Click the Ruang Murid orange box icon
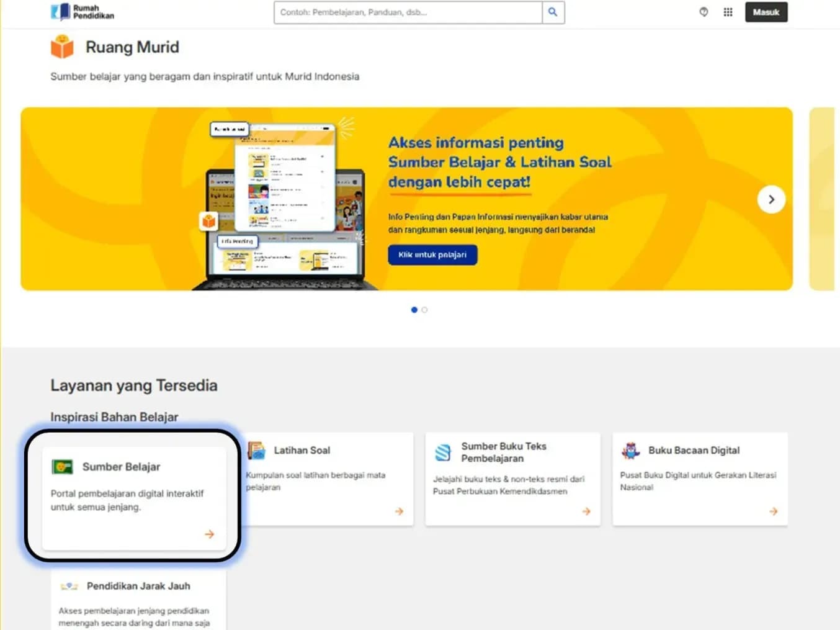 [62, 47]
